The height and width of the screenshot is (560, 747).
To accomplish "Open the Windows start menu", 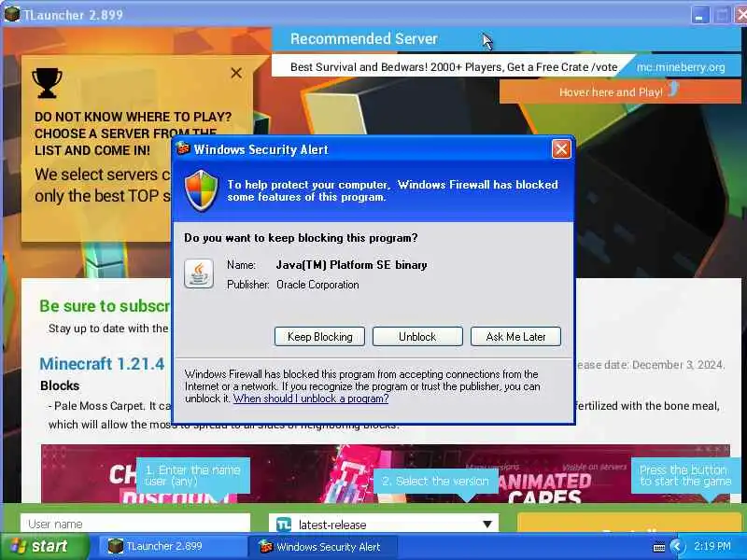I will pos(44,546).
